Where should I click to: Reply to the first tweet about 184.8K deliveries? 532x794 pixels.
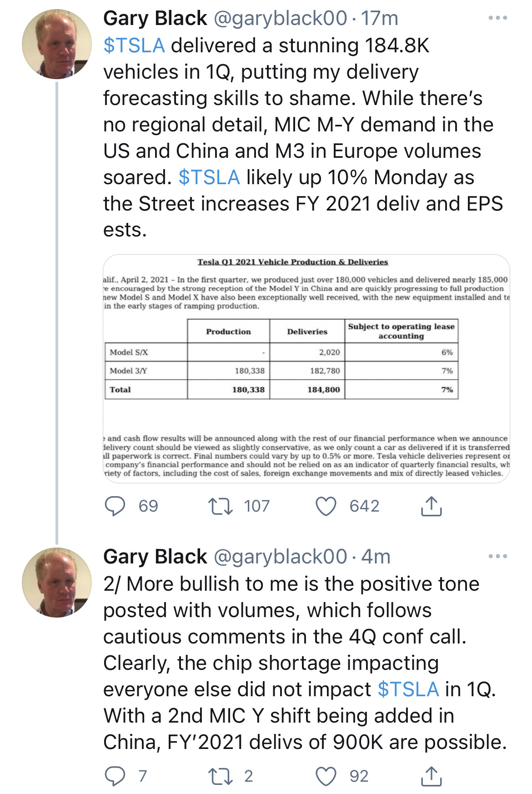click(x=115, y=506)
